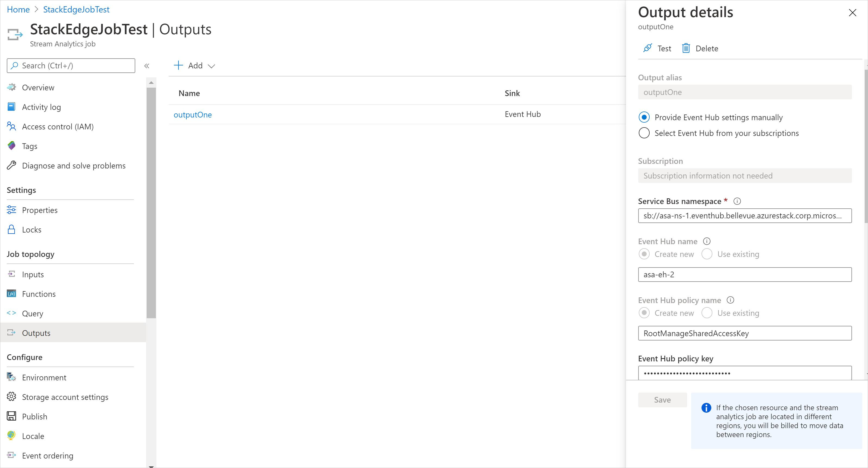Click the Locks padlock icon

[x=11, y=230]
